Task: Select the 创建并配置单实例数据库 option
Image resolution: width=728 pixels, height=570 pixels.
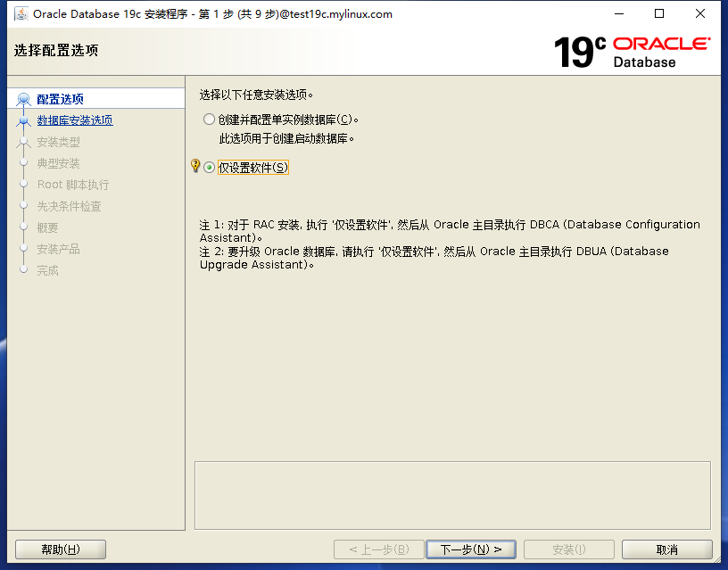Action: click(x=209, y=119)
